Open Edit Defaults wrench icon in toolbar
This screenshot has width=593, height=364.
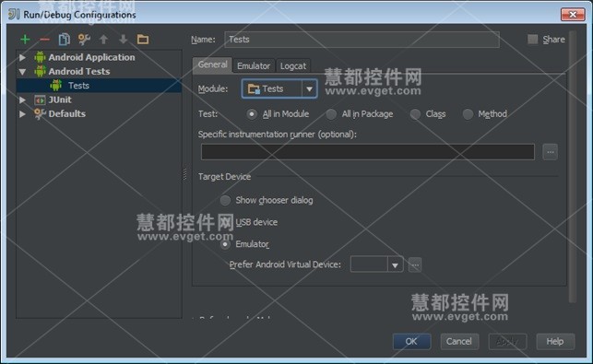tap(84, 39)
